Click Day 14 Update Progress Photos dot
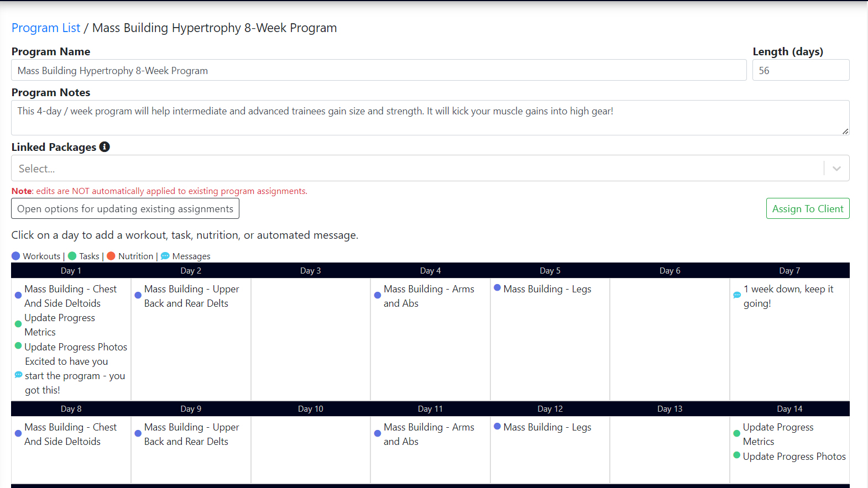Viewport: 868px width, 488px height. [x=737, y=455]
